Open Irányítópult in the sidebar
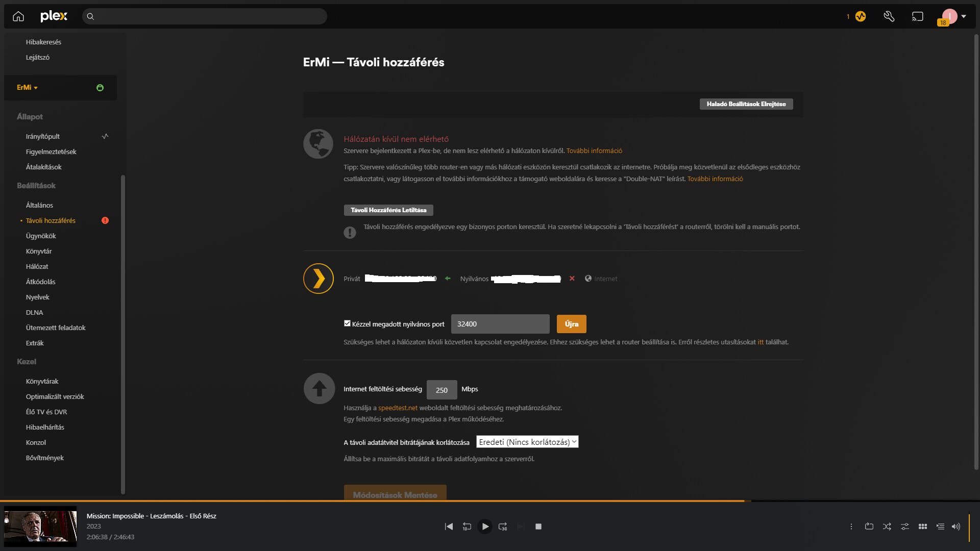 (43, 136)
